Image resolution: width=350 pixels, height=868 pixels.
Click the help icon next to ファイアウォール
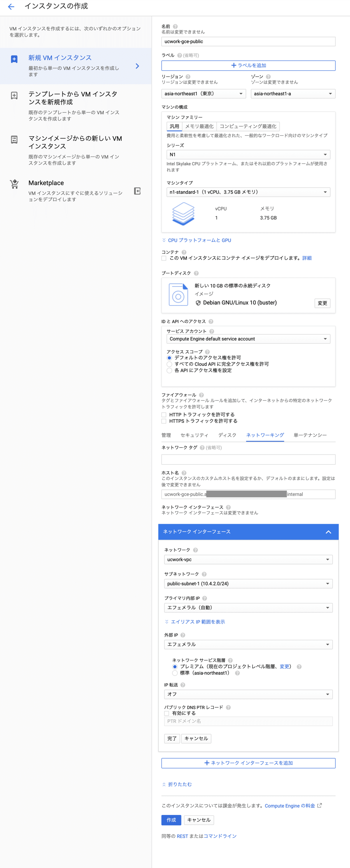tap(201, 395)
